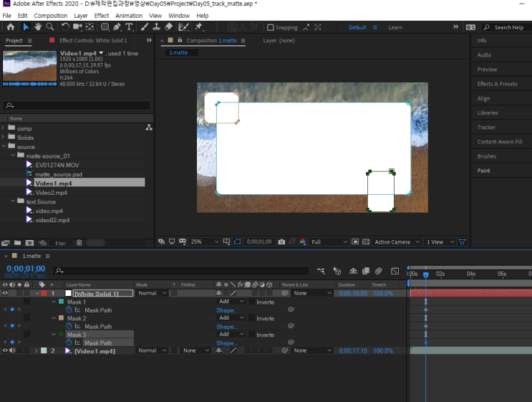
Task: Open the Composition menu
Action: 51,15
